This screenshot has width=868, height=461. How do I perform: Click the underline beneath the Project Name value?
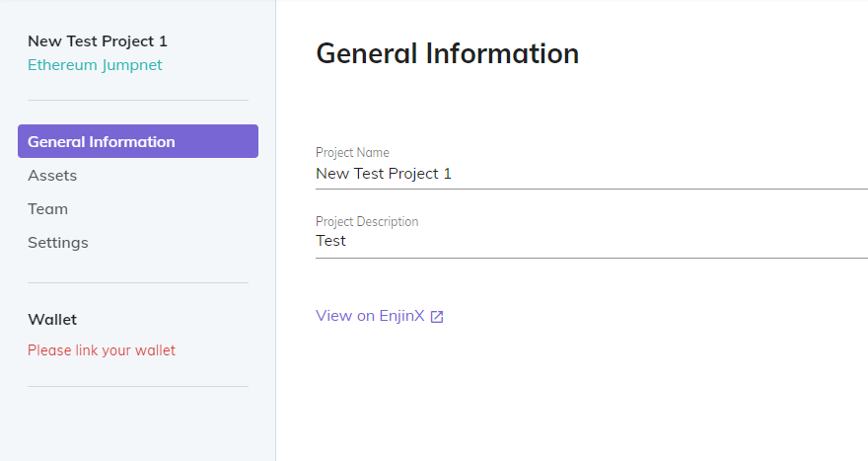592,189
